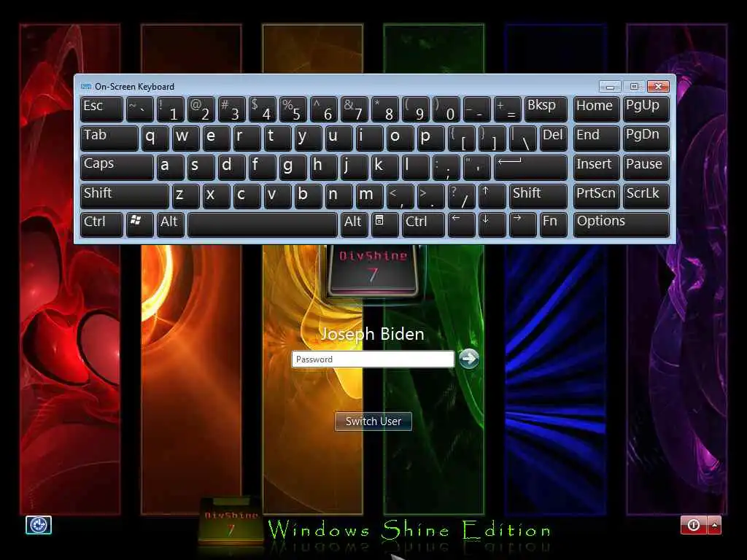Click the # 3 key
Image resolution: width=747 pixels, height=560 pixels.
231,109
